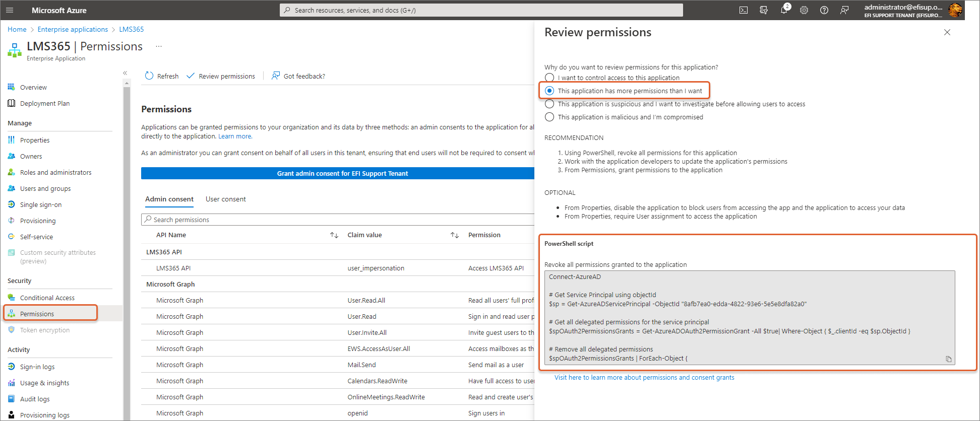Image resolution: width=980 pixels, height=421 pixels.
Task: Open Sign-in logs in sidebar
Action: (x=37, y=367)
